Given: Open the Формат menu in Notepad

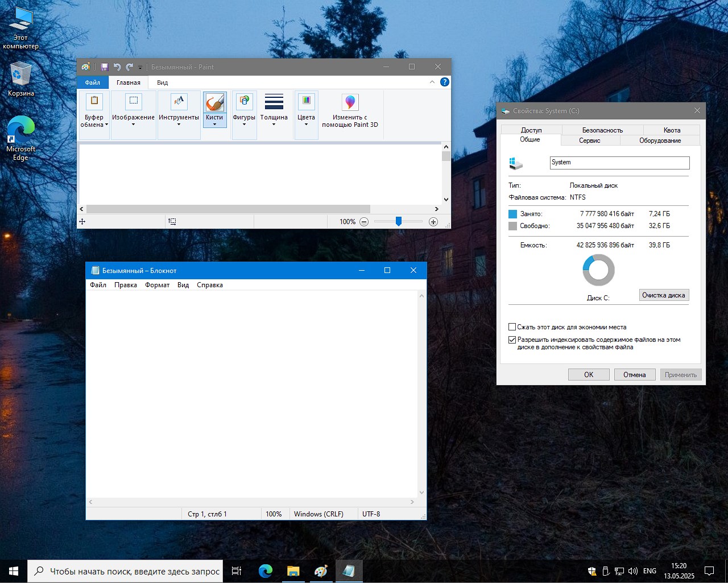Looking at the screenshot, I should click(157, 285).
